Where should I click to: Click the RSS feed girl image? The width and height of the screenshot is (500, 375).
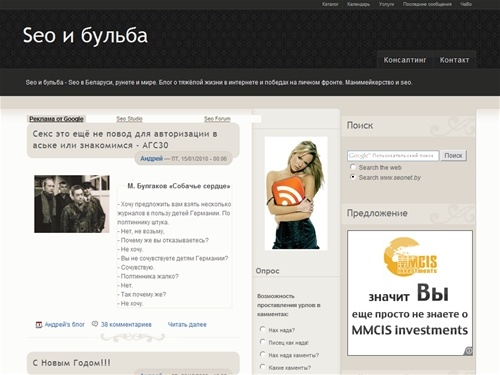click(x=296, y=193)
